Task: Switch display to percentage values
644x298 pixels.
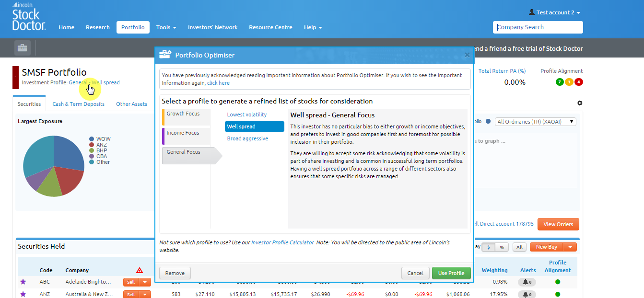Action: click(502, 247)
